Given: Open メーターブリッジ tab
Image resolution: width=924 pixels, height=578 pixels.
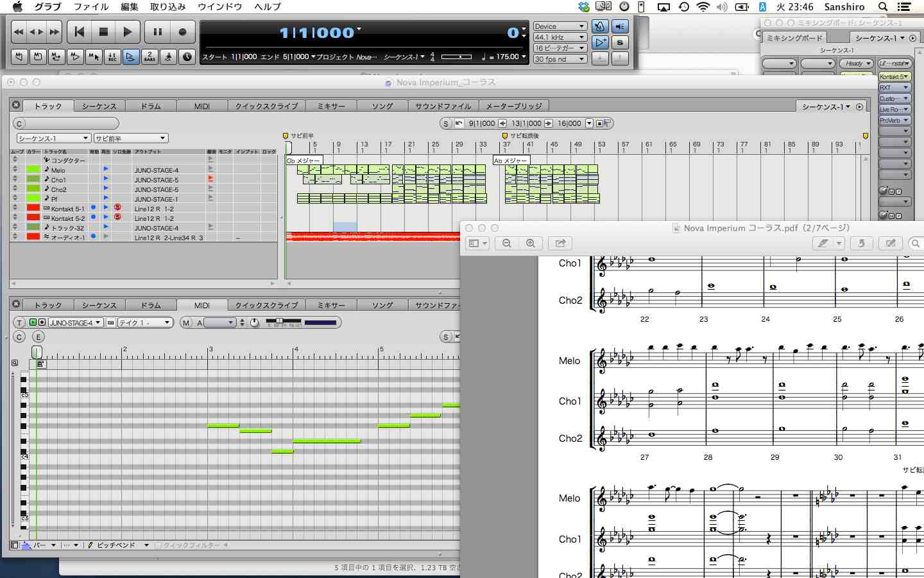Looking at the screenshot, I should (514, 106).
